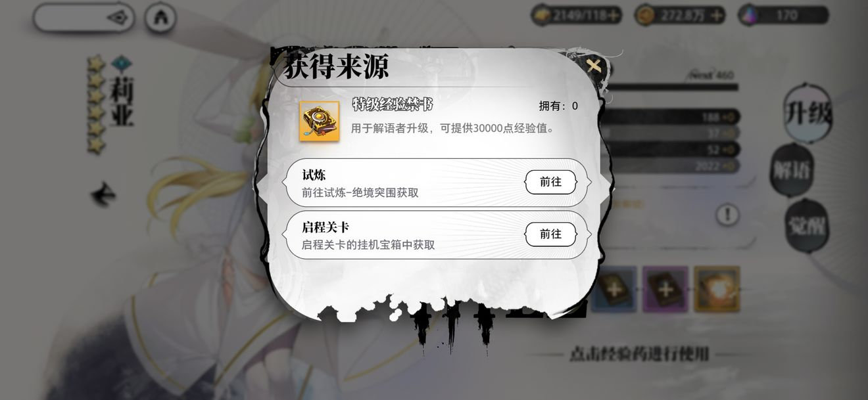
Task: Open the 解语 tab
Action: (x=792, y=170)
